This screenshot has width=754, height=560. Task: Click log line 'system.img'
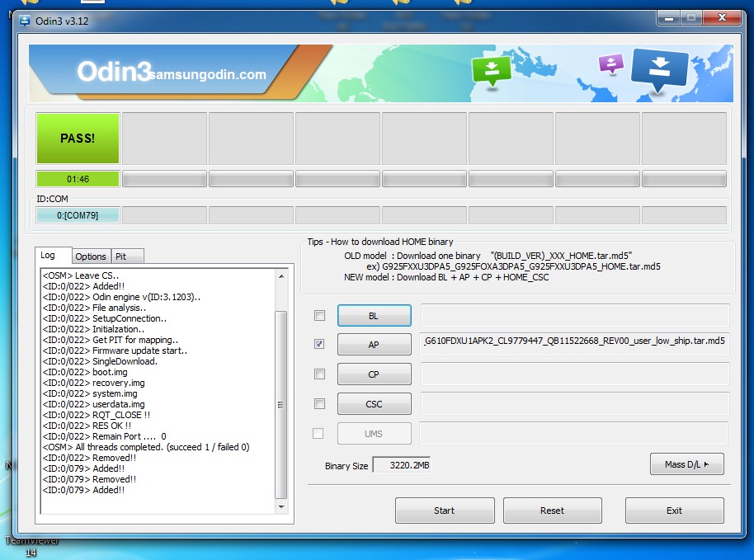pyautogui.click(x=90, y=393)
